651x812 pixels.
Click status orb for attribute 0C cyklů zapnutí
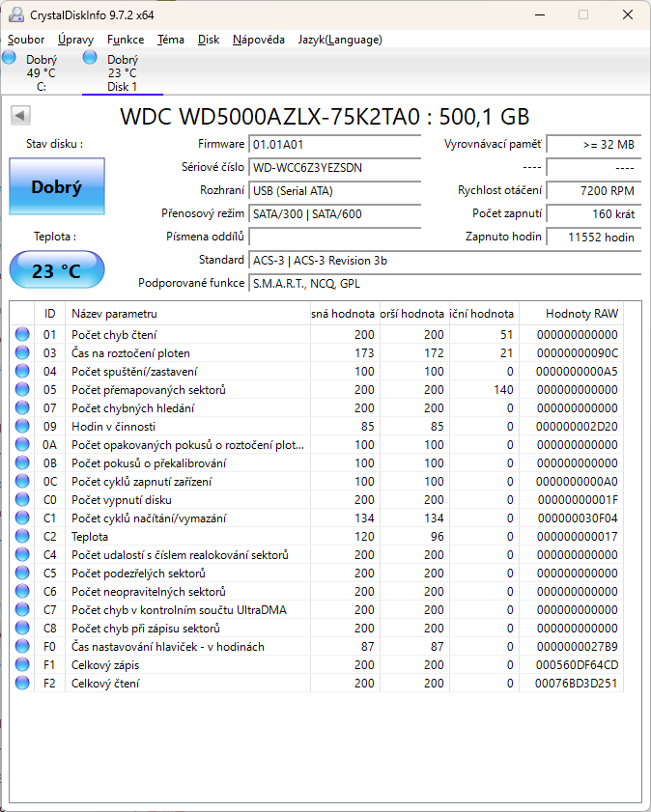[22, 481]
